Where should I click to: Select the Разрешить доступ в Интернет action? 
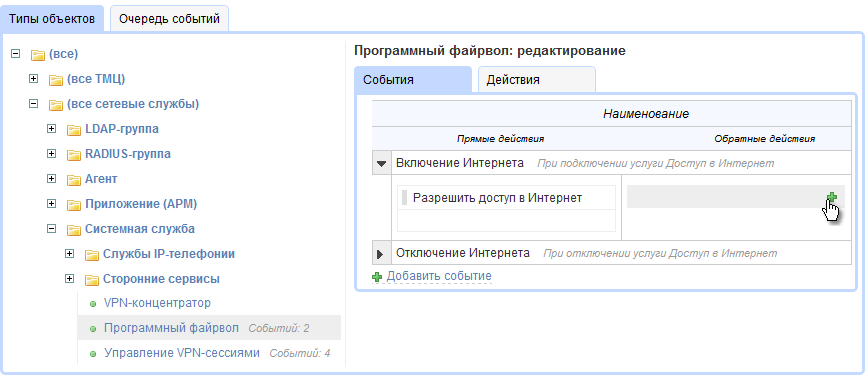(x=498, y=198)
